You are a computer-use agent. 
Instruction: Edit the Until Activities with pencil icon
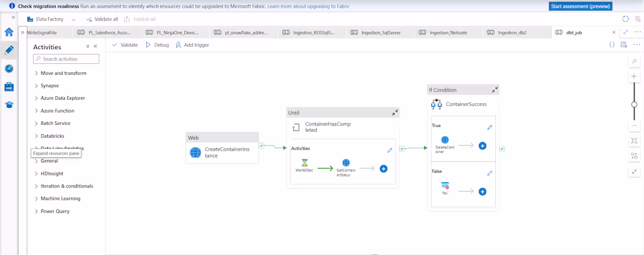[390, 150]
